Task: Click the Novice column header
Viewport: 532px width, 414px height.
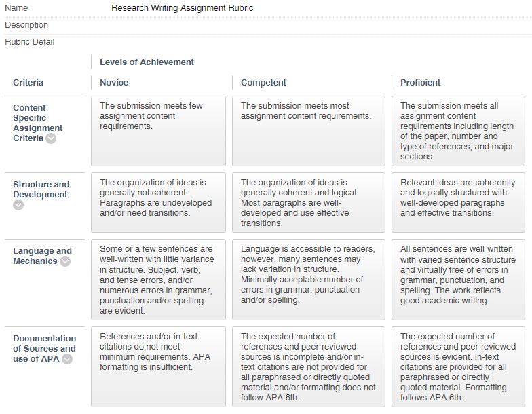Action: click(114, 83)
